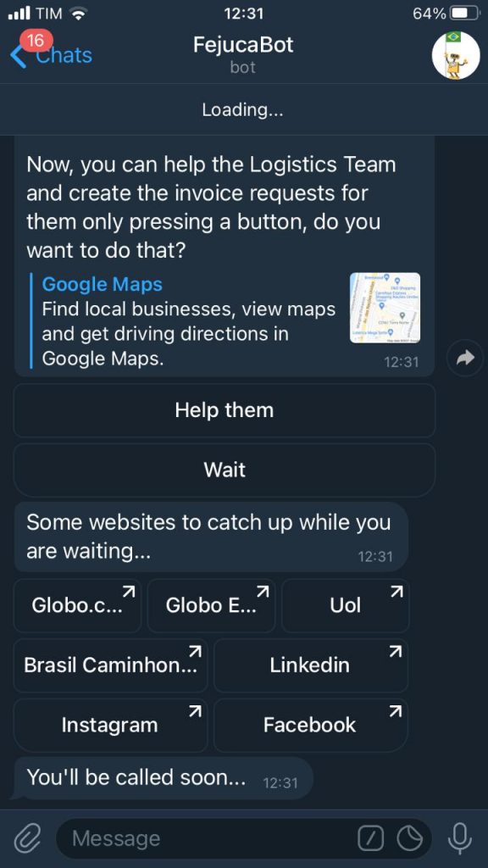Open the FejucaBot profile avatar
Screen dimensions: 488x868
pyautogui.click(x=455, y=55)
